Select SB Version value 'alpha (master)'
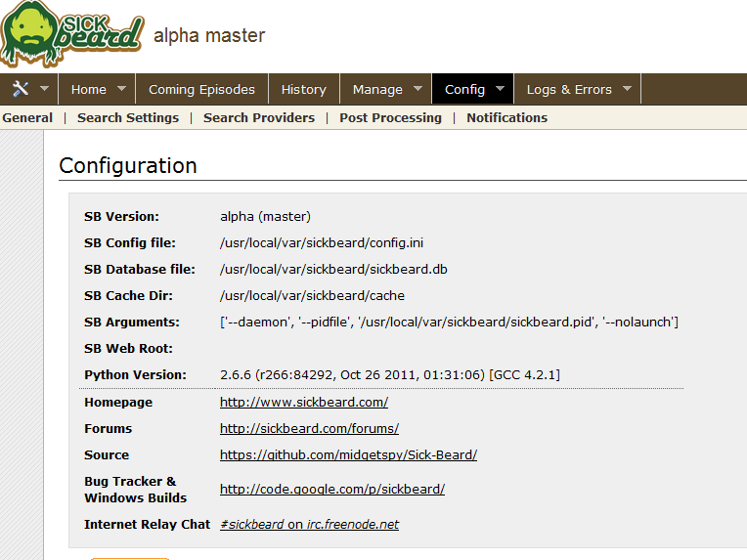 tap(265, 217)
